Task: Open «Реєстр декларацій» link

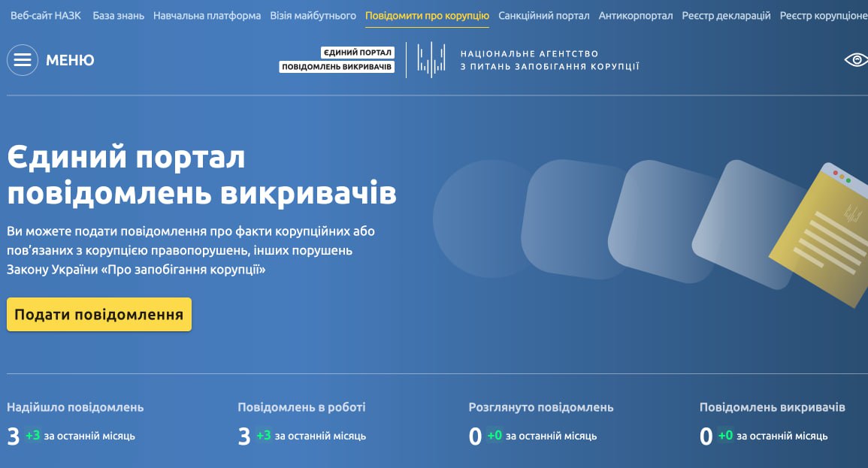Action: [x=726, y=15]
